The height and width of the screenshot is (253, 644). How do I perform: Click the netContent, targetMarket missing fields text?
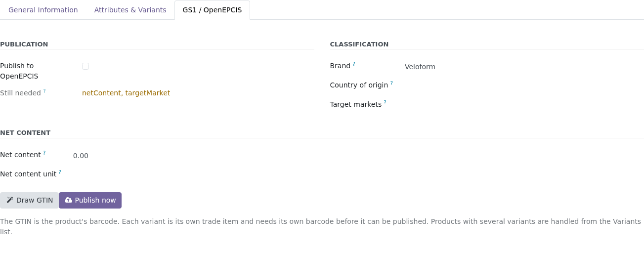click(x=126, y=93)
